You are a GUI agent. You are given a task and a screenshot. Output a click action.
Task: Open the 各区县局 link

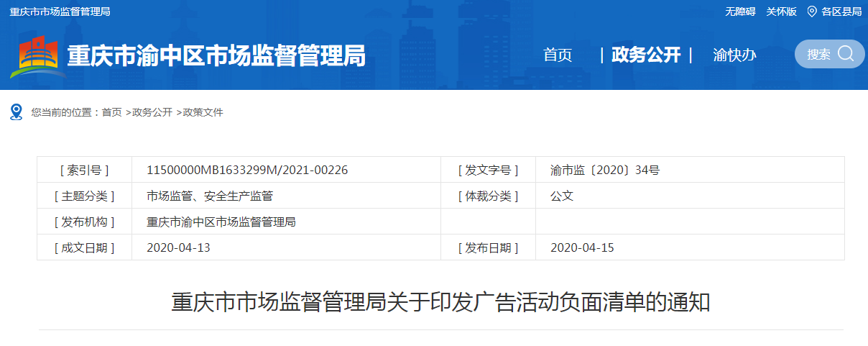click(x=841, y=12)
